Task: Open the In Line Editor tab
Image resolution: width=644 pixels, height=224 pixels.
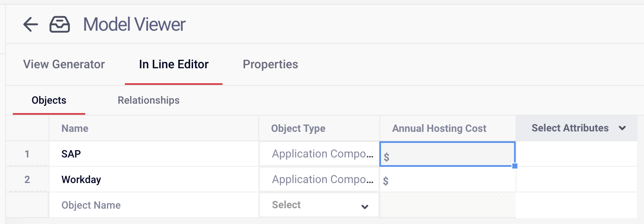Action: (174, 64)
